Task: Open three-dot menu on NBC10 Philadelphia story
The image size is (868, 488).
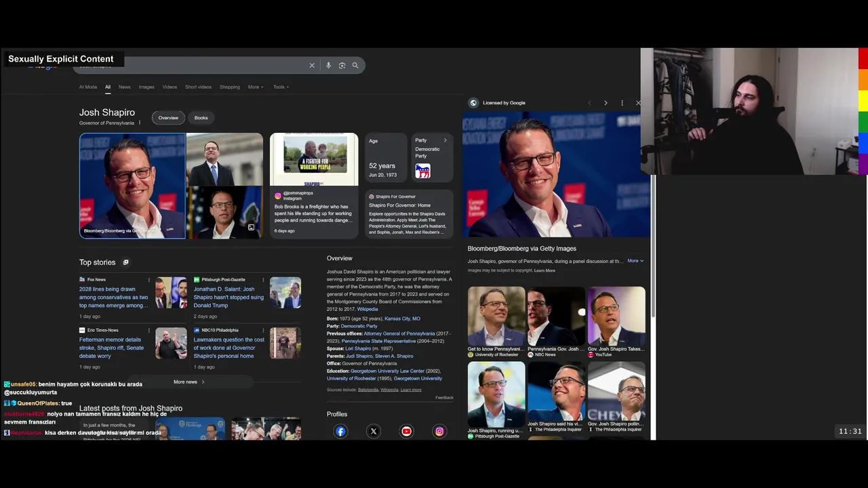Action: pos(264,331)
